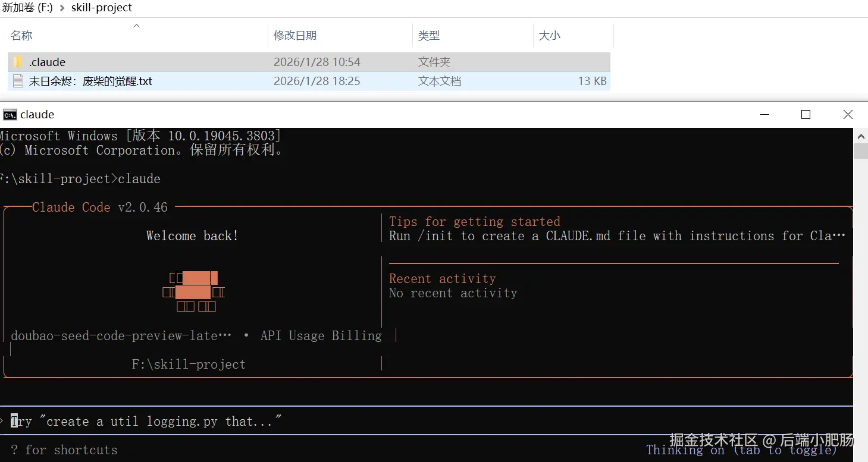868x462 pixels.
Task: Maximize the claude terminal window
Action: [x=806, y=115]
